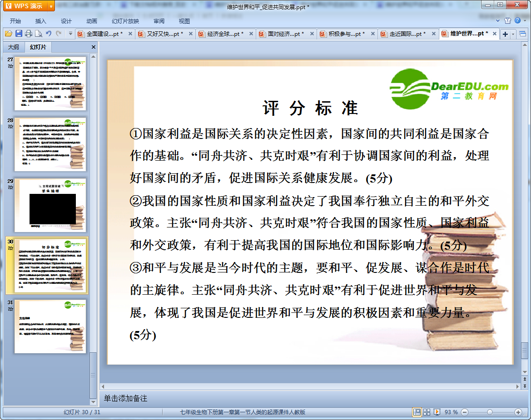Screen dimensions: 531x420
Task: Open the 审阅 ribbon tab
Action: 159,21
